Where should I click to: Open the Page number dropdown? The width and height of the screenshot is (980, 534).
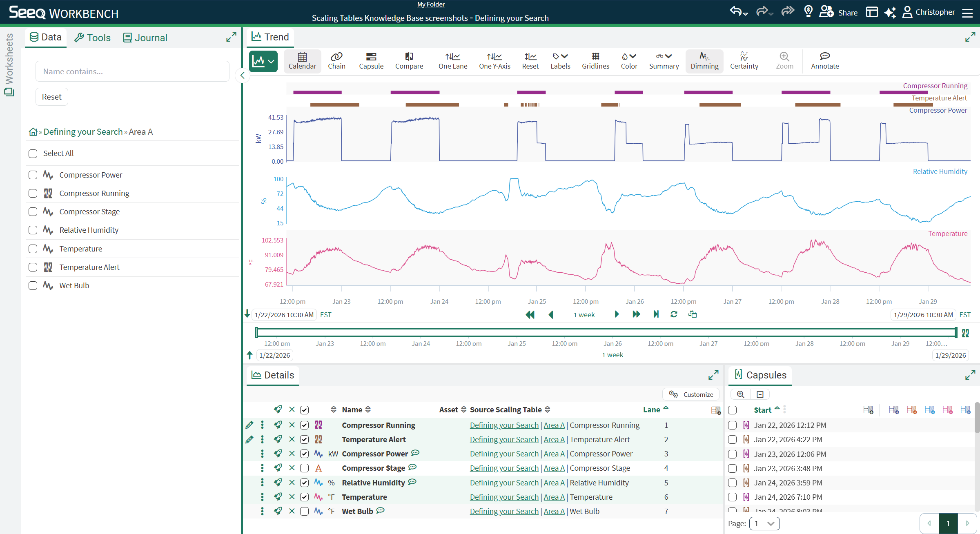click(x=764, y=523)
